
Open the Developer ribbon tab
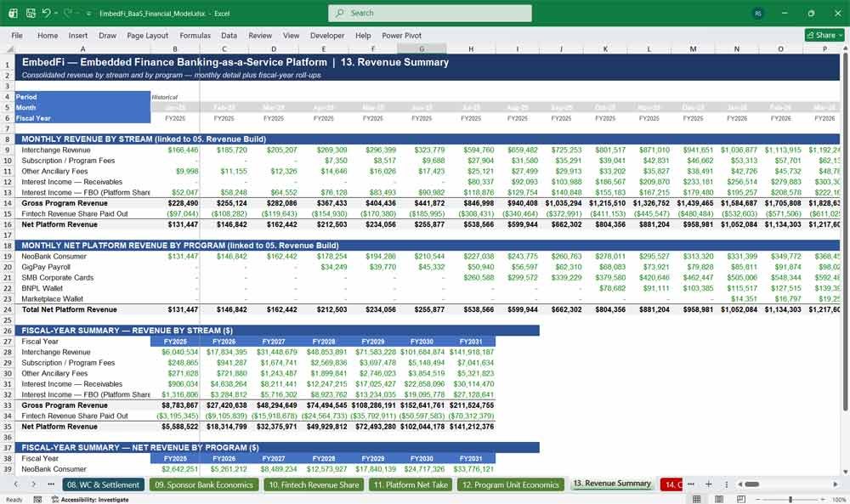327,35
